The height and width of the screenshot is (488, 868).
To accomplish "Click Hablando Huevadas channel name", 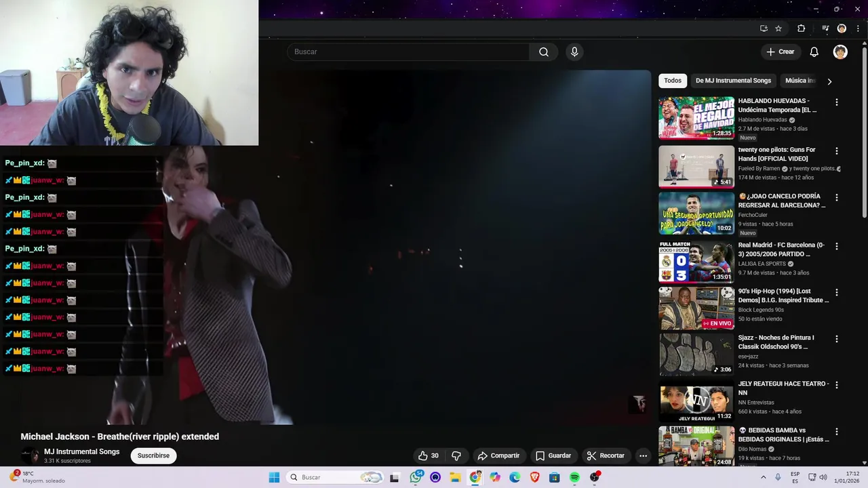I will pos(762,119).
